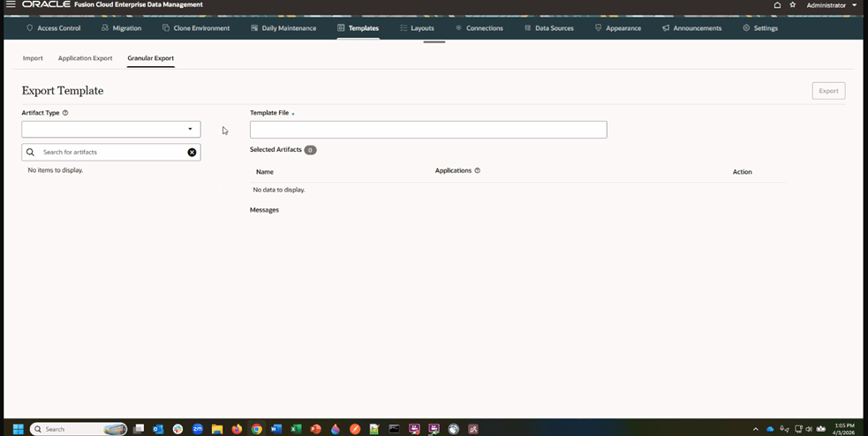Click the favorites star icon

pyautogui.click(x=792, y=5)
